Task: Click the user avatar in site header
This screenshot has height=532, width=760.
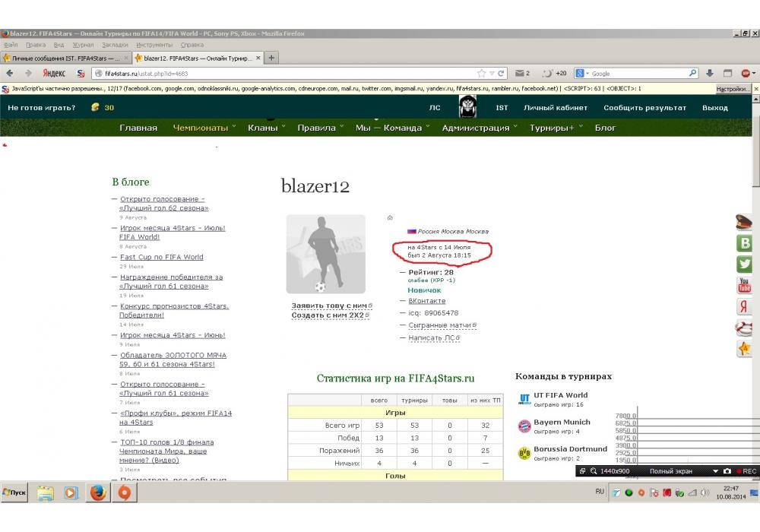Action: [x=467, y=107]
